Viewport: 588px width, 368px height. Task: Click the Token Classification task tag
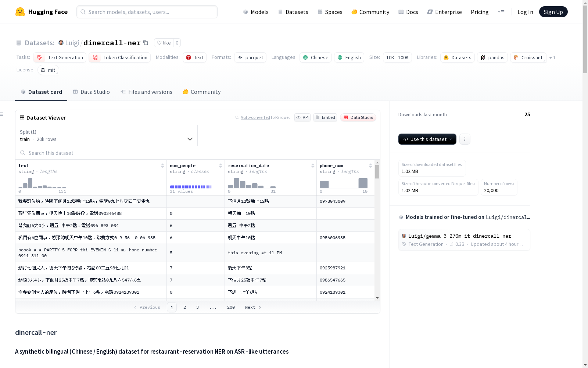pyautogui.click(x=120, y=57)
